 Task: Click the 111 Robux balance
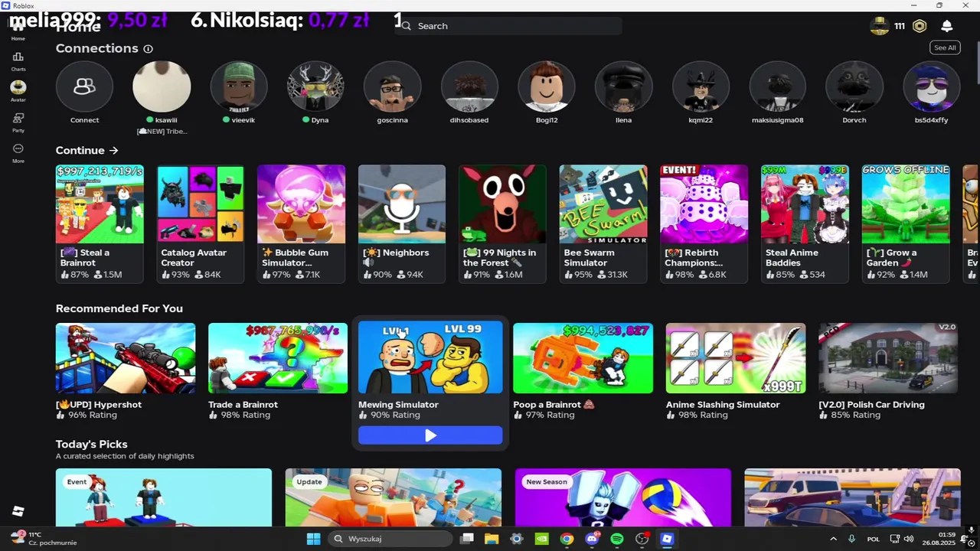pyautogui.click(x=900, y=26)
